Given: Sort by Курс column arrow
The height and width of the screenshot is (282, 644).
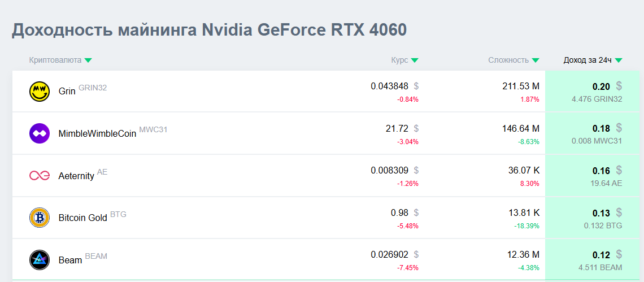Looking at the screenshot, I should [415, 60].
